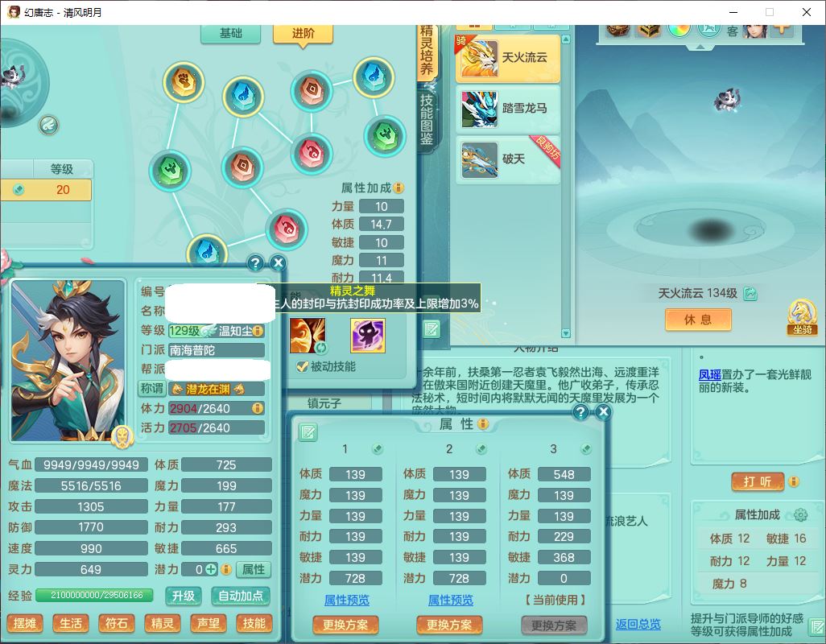The width and height of the screenshot is (826, 644).
Task: Click the share icon next to 天火流云 134级
Action: [750, 294]
